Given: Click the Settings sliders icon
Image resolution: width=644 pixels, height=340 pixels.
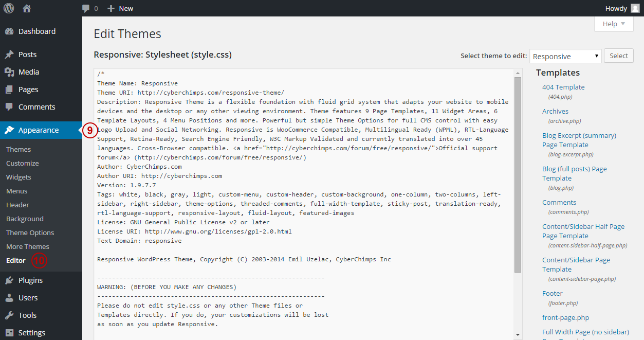Looking at the screenshot, I should pos(9,333).
